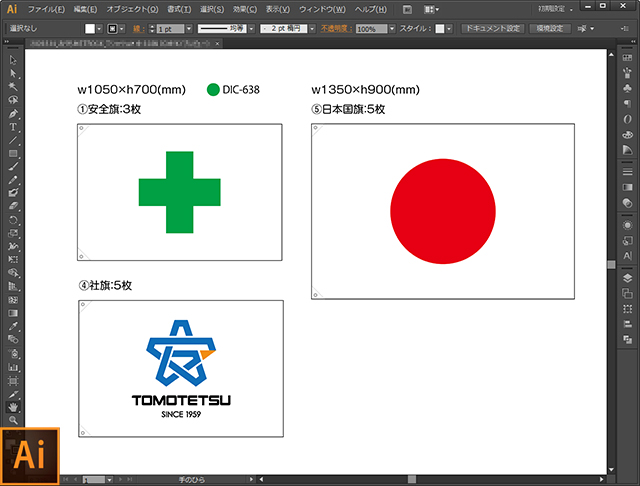Image resolution: width=640 pixels, height=486 pixels.
Task: Open the Arrange Documents dropdown
Action: (x=431, y=9)
